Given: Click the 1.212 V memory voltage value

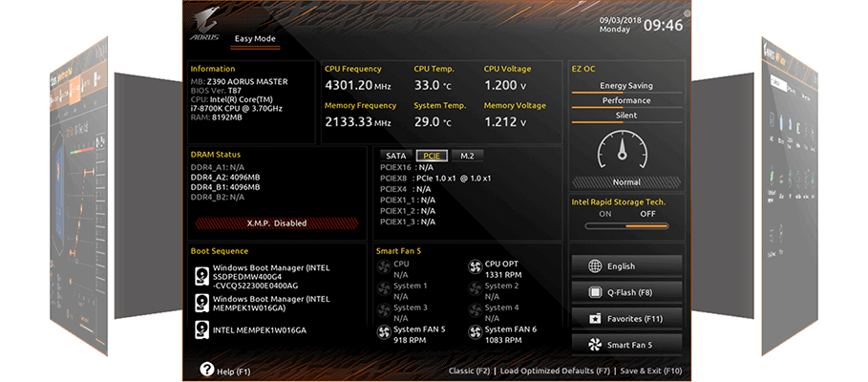Looking at the screenshot, I should pos(505,122).
